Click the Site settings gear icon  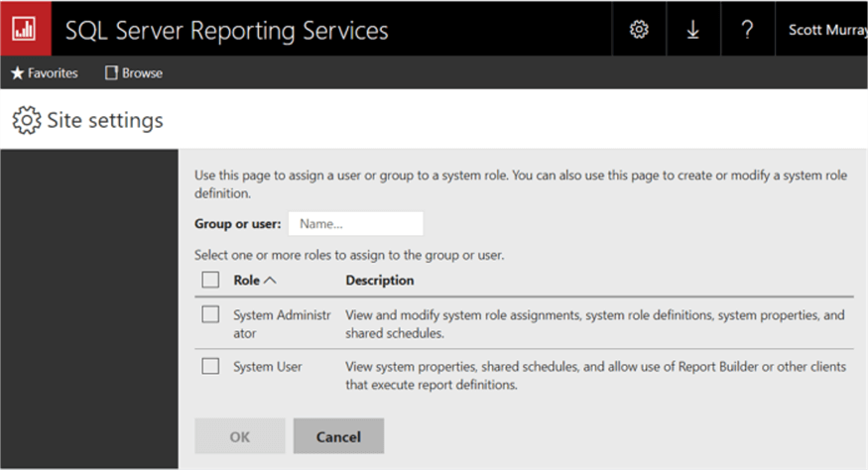(27, 120)
